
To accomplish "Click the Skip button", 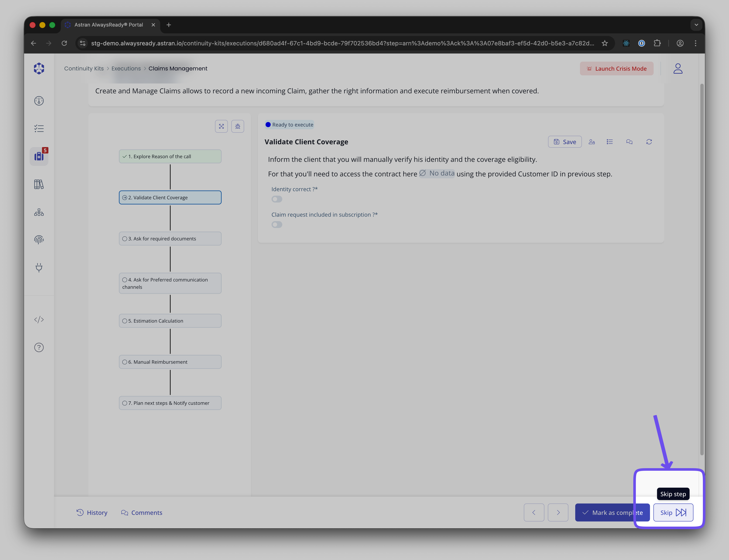I will [x=673, y=513].
